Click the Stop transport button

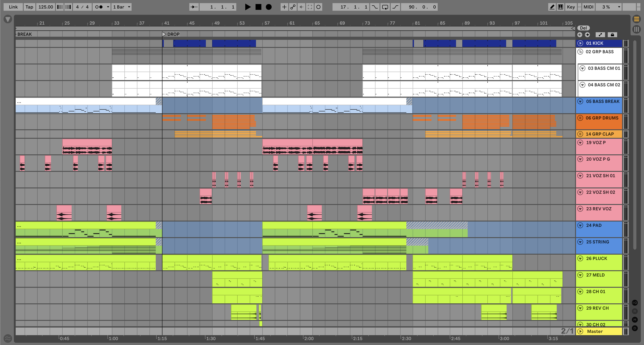pos(258,7)
